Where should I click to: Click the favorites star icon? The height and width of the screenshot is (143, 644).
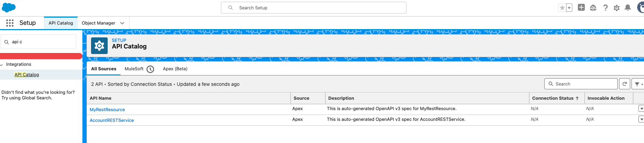[562, 8]
